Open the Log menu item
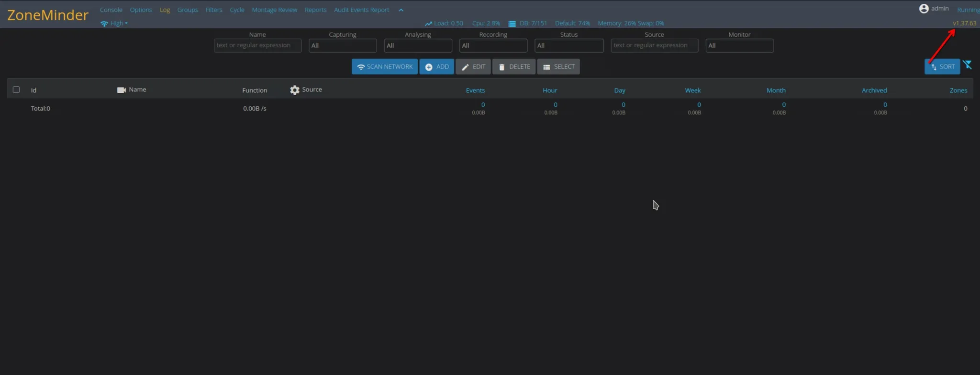980x375 pixels. pos(165,10)
